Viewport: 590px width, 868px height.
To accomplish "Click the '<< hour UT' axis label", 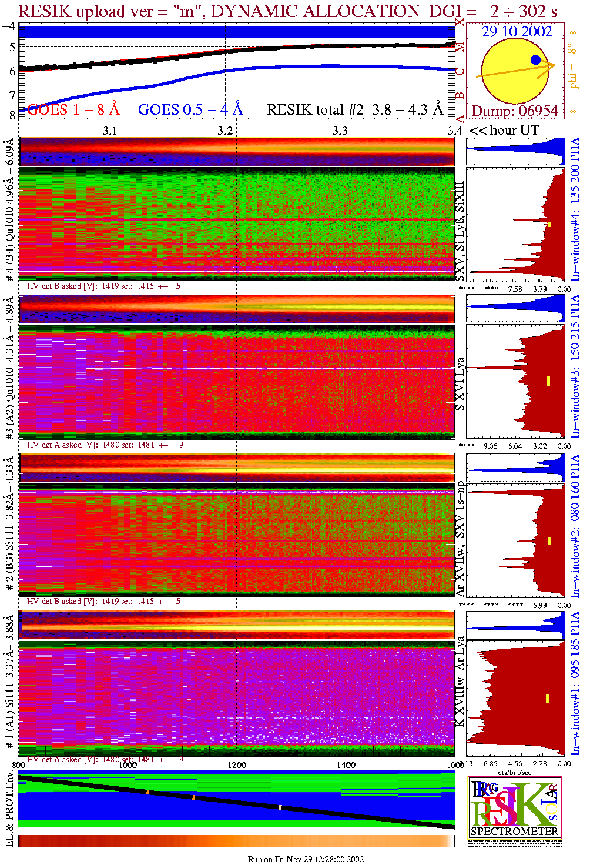I will [504, 131].
